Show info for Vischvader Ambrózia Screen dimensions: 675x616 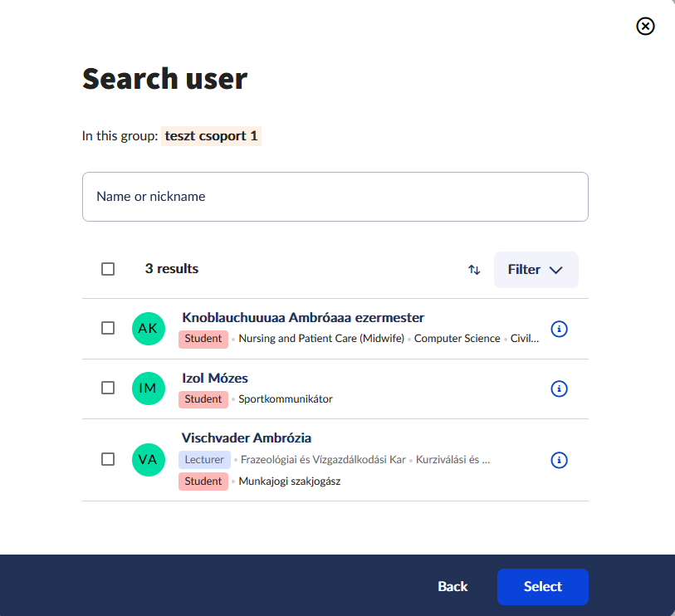pyautogui.click(x=559, y=460)
